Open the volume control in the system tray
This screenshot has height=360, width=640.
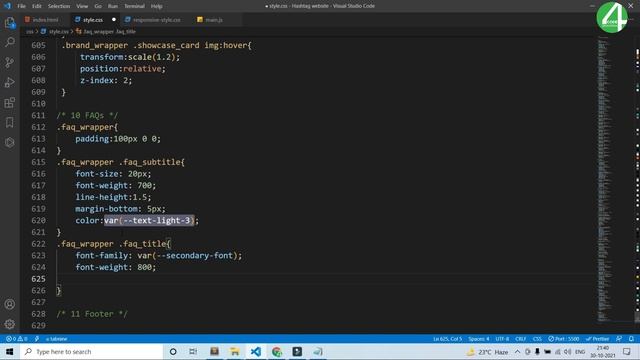567,351
